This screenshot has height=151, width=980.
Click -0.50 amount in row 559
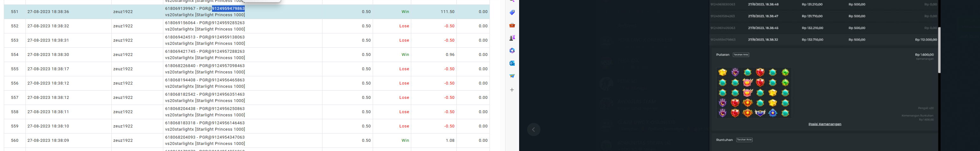449,126
